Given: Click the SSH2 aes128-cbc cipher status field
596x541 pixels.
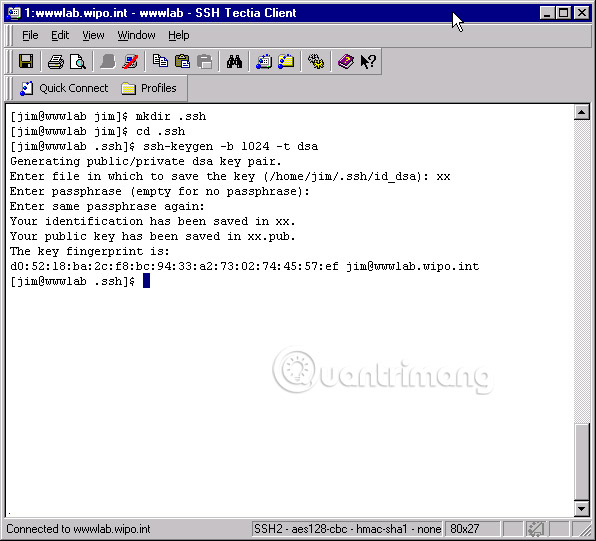Looking at the screenshot, I should click(x=347, y=529).
